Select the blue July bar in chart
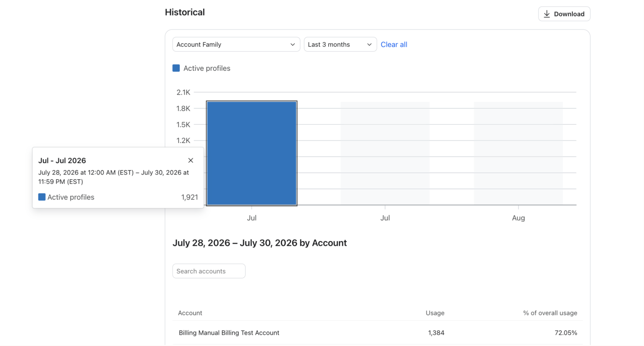This screenshot has width=644, height=346. 251,153
